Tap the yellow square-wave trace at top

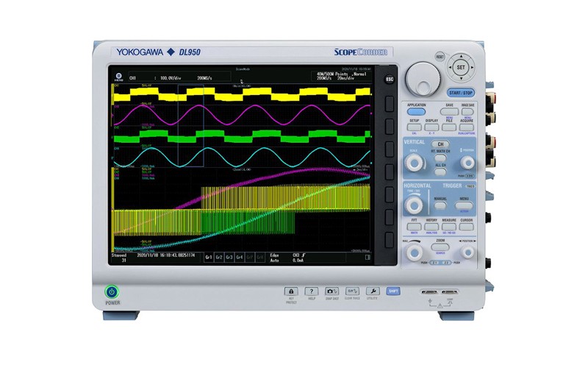pyautogui.click(x=242, y=95)
